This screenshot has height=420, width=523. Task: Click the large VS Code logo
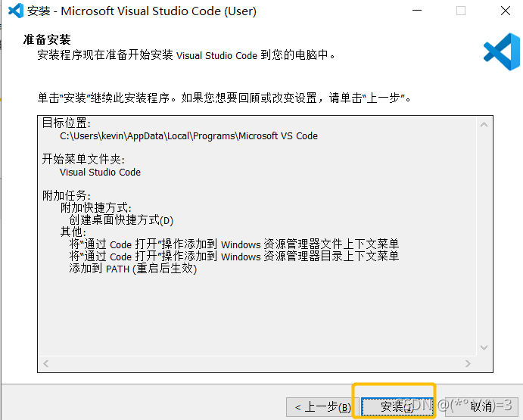(502, 51)
